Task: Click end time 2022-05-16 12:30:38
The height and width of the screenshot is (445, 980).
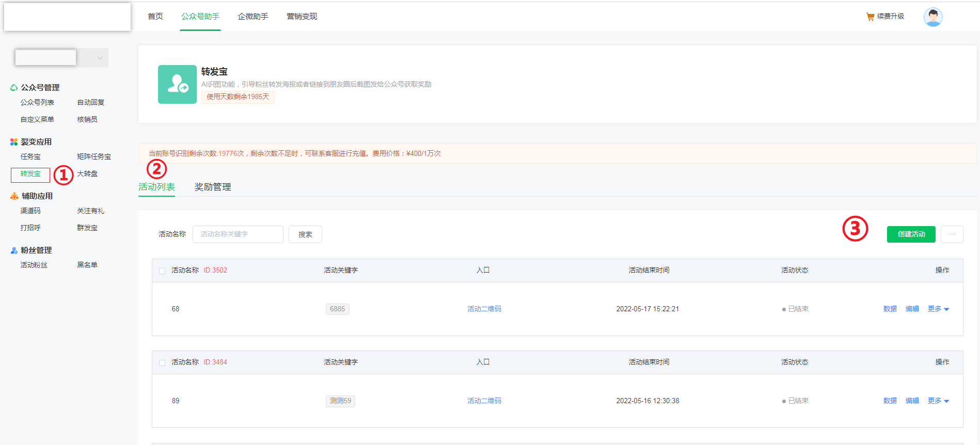Action: (647, 401)
